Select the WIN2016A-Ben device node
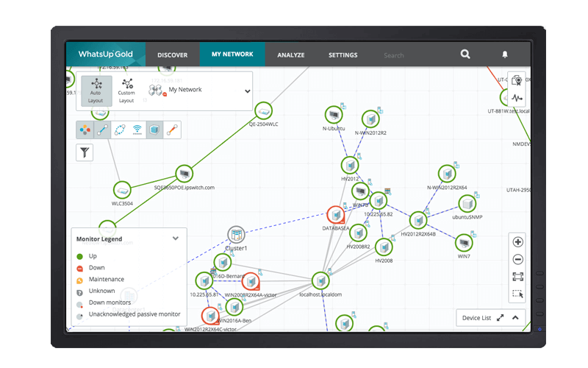 (x=234, y=308)
